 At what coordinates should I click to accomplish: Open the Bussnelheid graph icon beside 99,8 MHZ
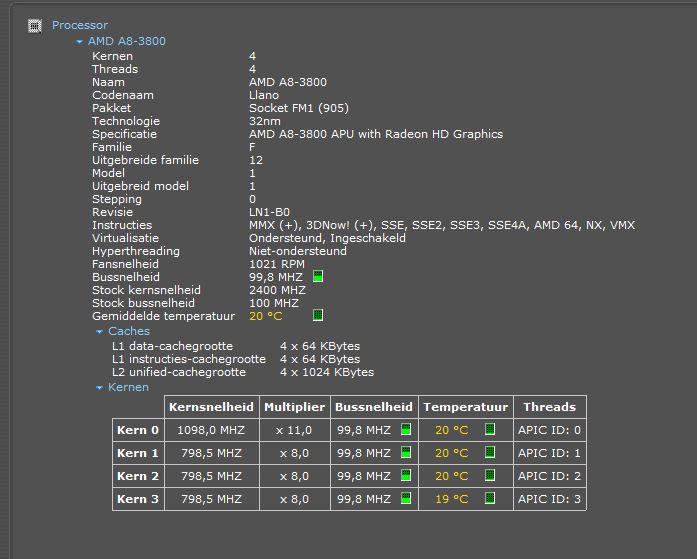[x=318, y=276]
